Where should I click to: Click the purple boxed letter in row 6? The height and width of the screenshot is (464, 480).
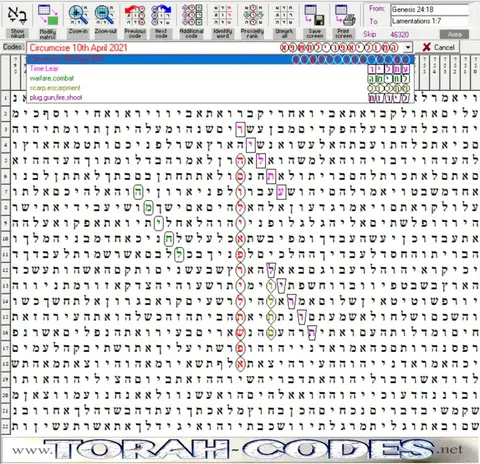click(271, 176)
